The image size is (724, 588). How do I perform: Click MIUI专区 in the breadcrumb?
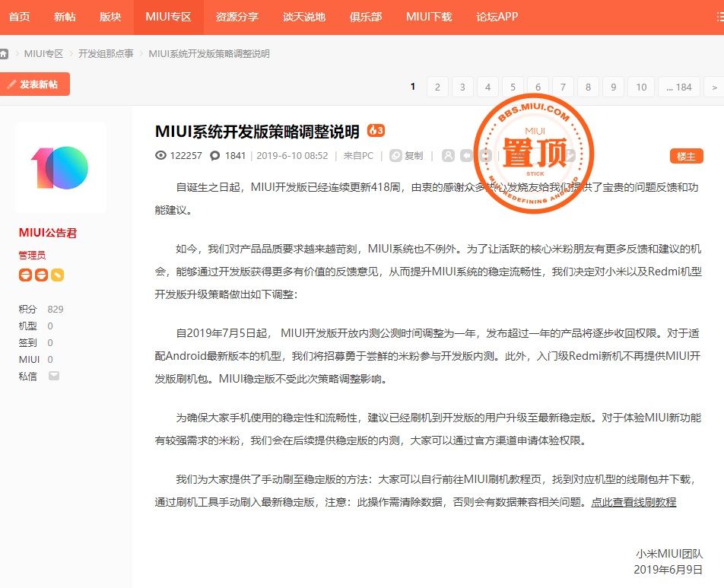click(x=43, y=53)
